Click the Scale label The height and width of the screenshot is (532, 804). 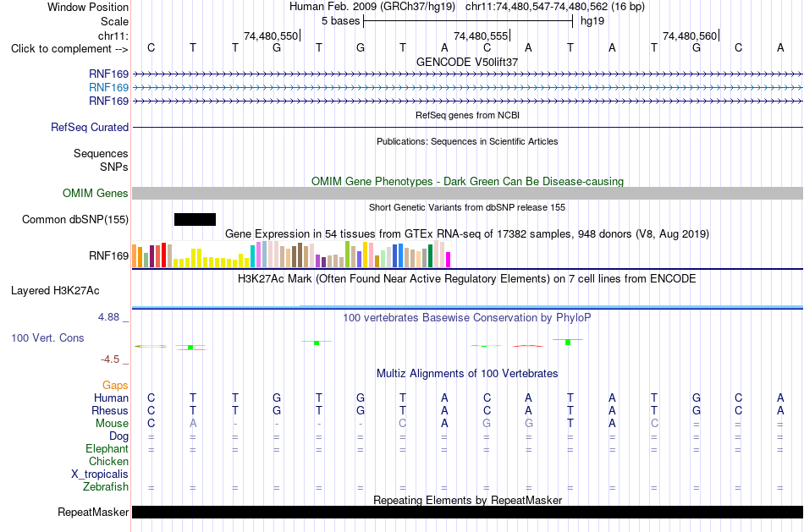tap(114, 21)
